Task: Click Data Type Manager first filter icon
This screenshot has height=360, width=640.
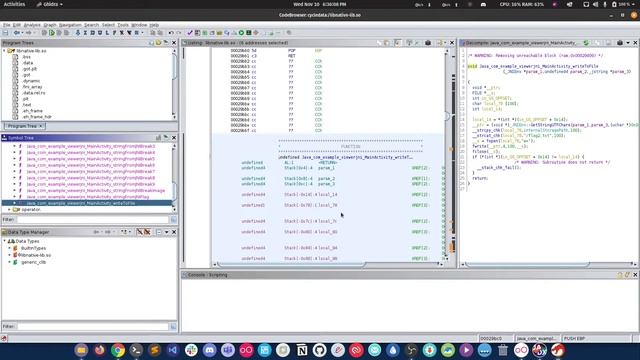Action: 139,232
